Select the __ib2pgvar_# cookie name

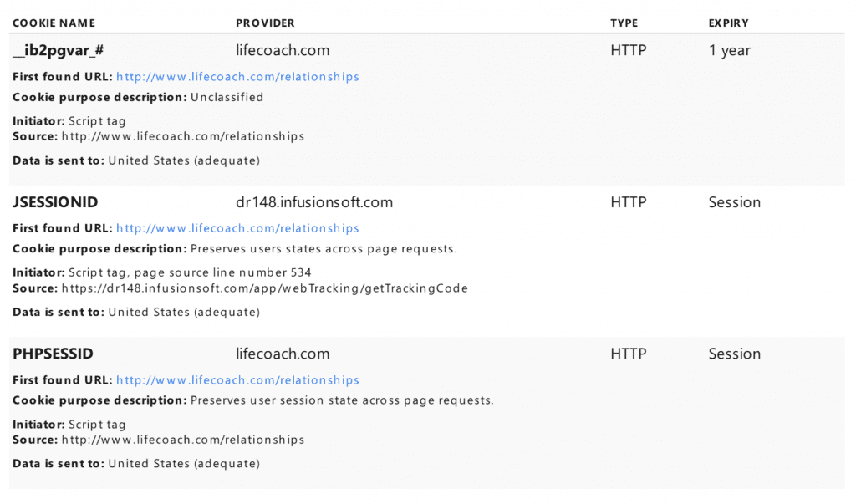(59, 50)
